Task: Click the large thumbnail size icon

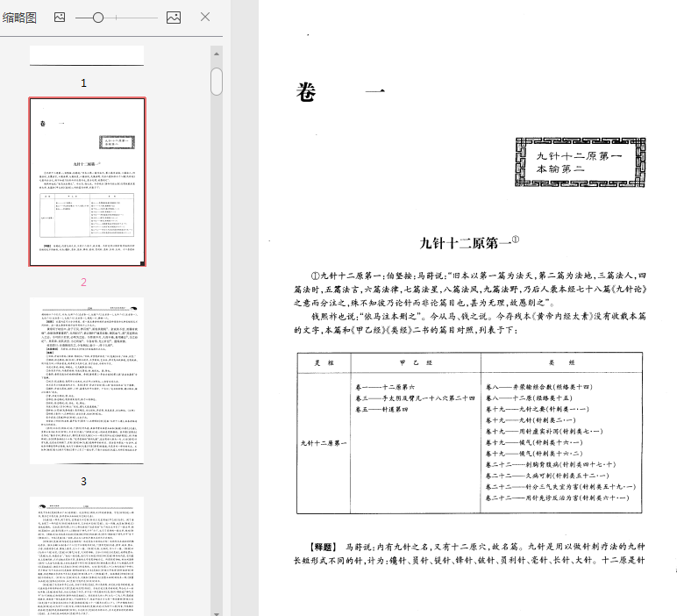Action: click(x=174, y=18)
